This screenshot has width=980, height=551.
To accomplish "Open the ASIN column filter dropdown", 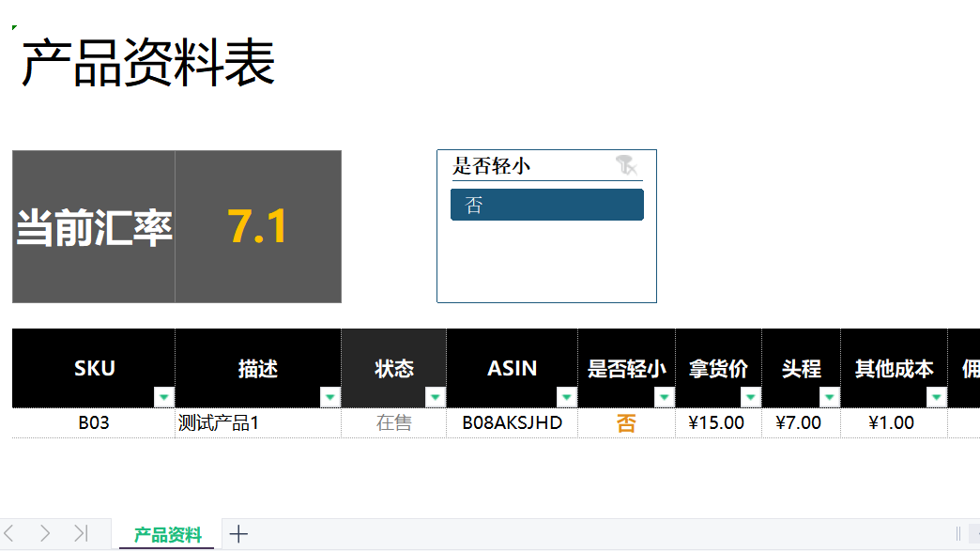I will (x=566, y=397).
